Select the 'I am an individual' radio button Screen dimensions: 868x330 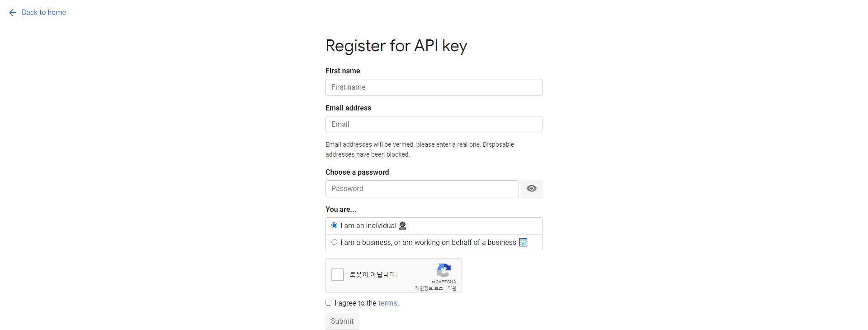click(335, 225)
